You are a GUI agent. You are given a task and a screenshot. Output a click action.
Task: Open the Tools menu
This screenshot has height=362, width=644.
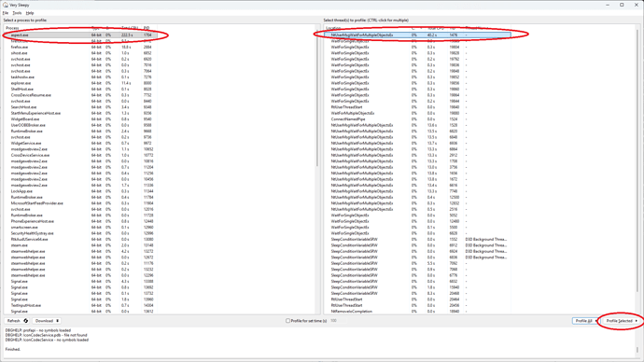pos(17,13)
